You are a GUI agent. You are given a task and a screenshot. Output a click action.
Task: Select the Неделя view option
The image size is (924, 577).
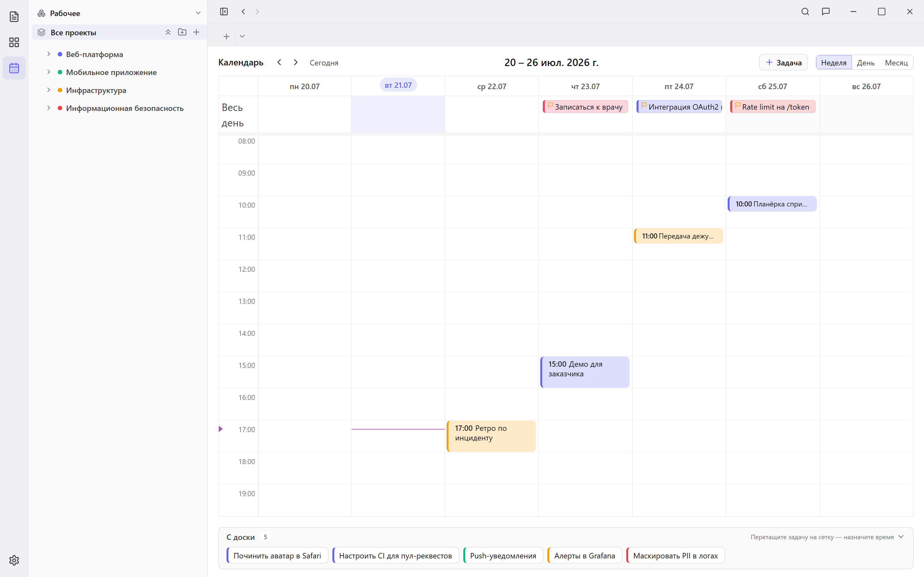[x=834, y=63]
